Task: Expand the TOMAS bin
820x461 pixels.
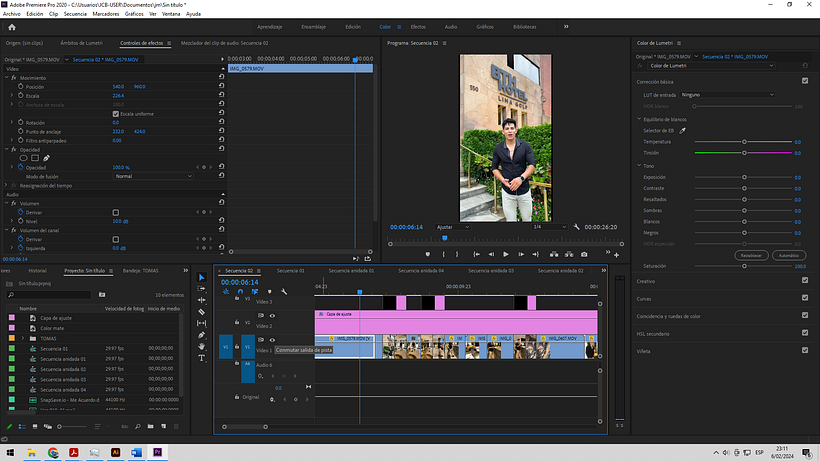Action: 23,339
